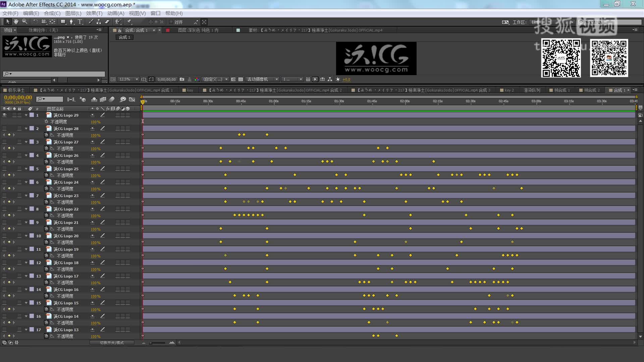Open magnification 12.5% dropdown
The width and height of the screenshot is (644, 362).
[x=129, y=79]
